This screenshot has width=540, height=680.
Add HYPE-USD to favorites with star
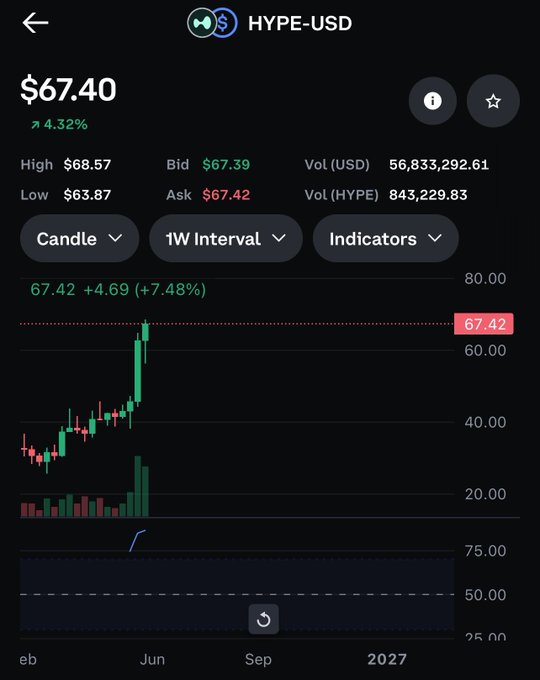(x=493, y=101)
